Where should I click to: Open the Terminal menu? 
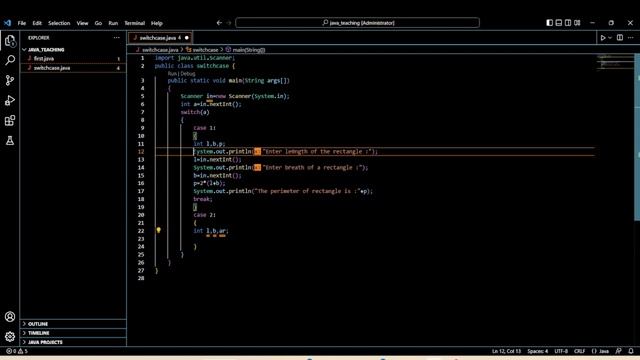tap(135, 23)
